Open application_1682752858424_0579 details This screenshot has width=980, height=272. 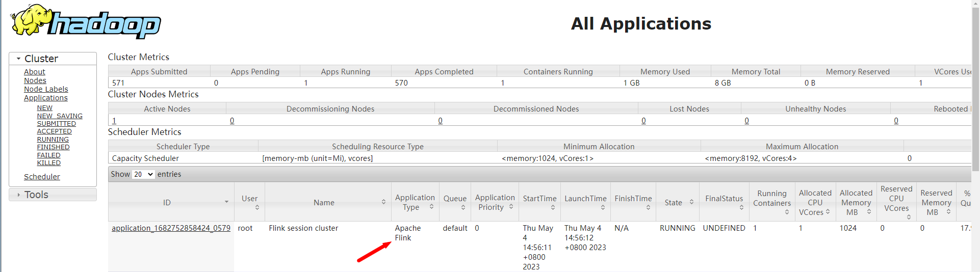(171, 228)
